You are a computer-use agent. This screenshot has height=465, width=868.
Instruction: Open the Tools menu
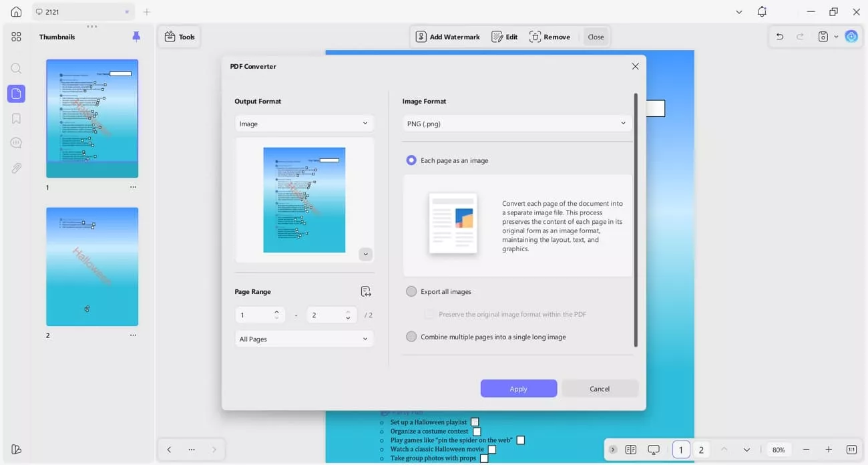click(179, 37)
